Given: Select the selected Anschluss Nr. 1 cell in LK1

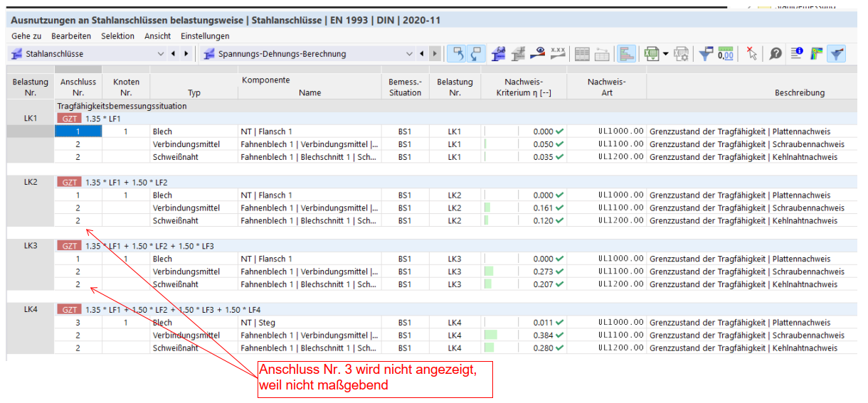Looking at the screenshot, I should click(x=78, y=131).
